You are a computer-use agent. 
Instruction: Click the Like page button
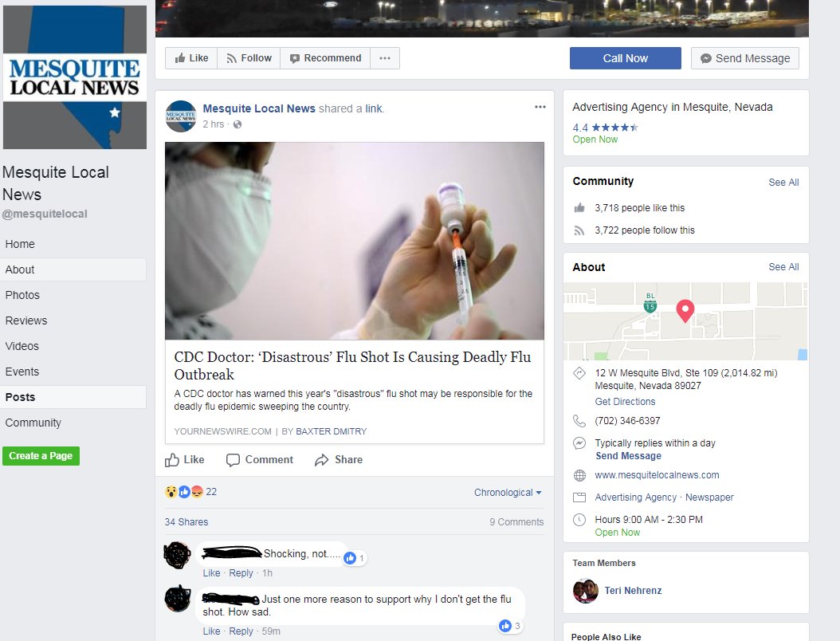[191, 58]
